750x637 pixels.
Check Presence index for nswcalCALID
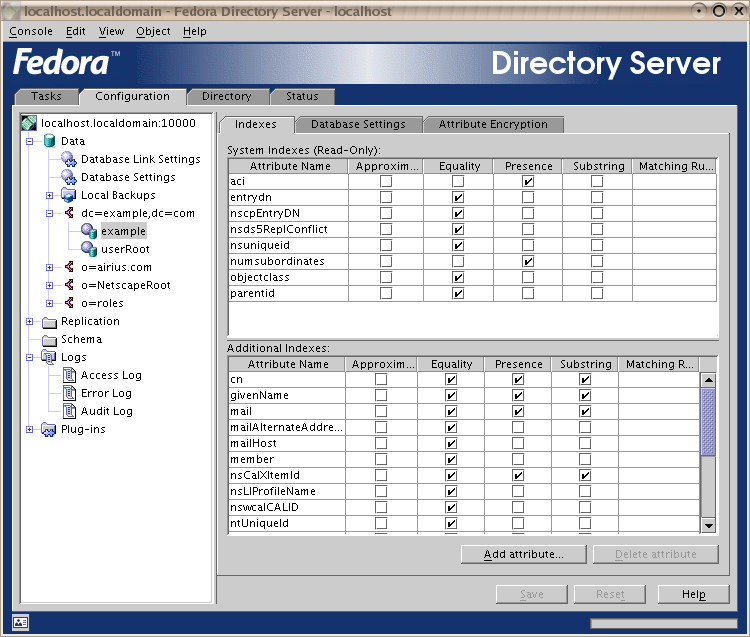pyautogui.click(x=518, y=507)
